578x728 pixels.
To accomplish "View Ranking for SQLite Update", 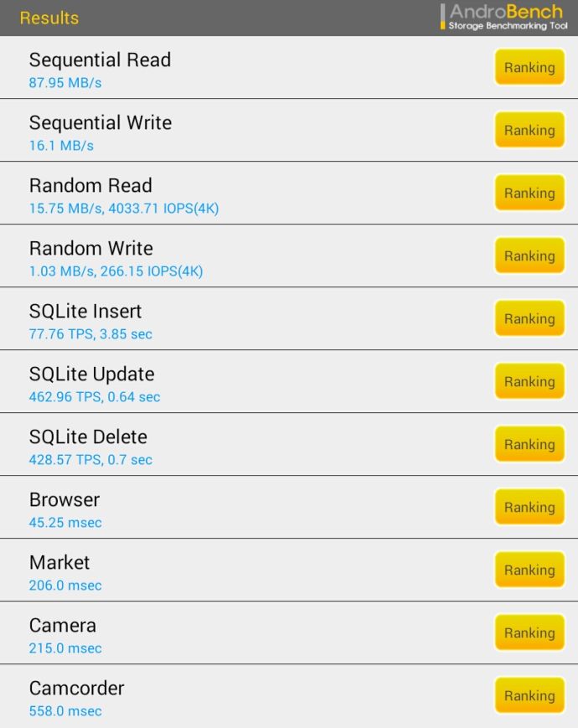I will (529, 382).
